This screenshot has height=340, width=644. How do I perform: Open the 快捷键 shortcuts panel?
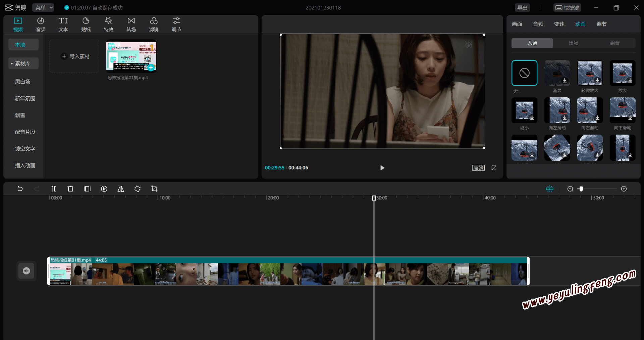(567, 8)
